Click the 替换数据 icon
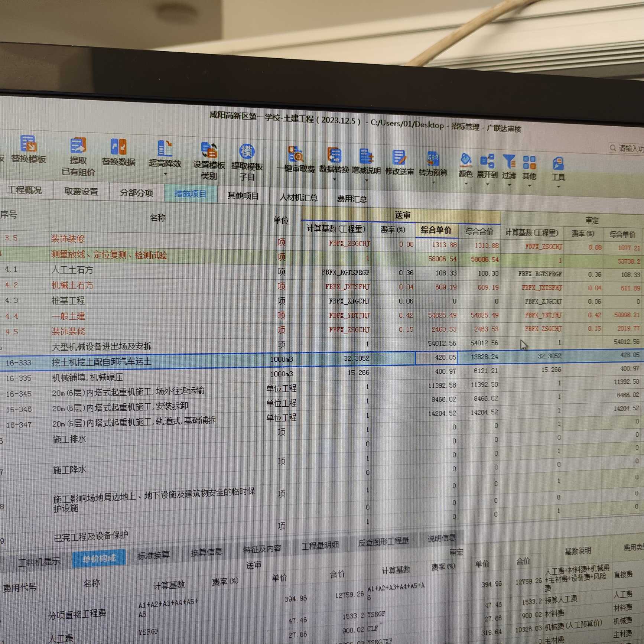This screenshot has height=644, width=644. (118, 147)
